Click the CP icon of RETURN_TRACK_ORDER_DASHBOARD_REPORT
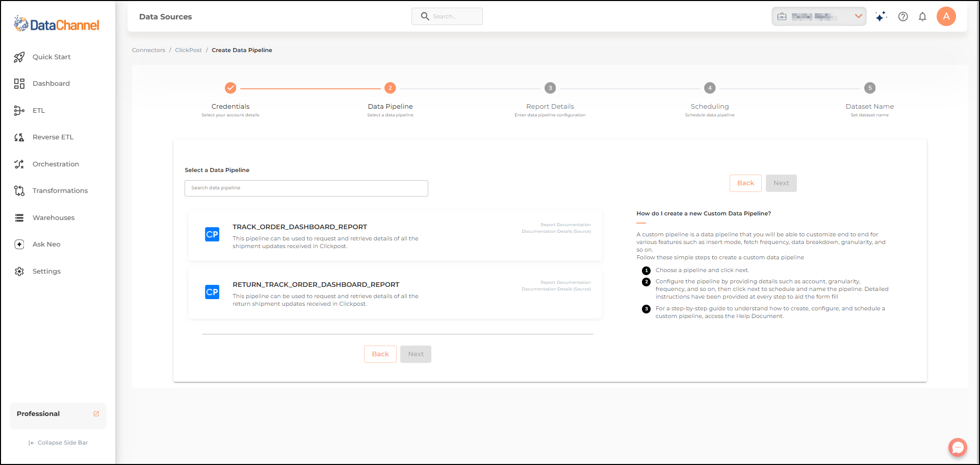The image size is (980, 465). [x=212, y=292]
